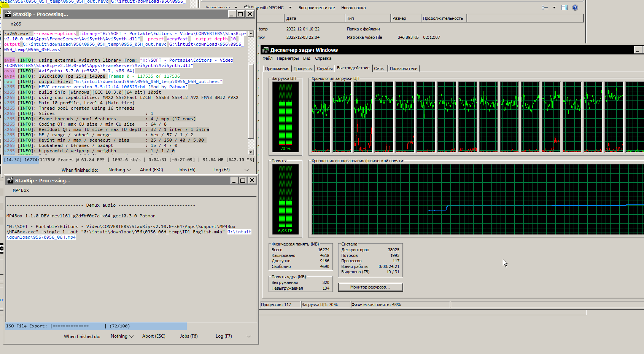Click the change view icon in Explorer
The width and height of the screenshot is (644, 354).
[545, 8]
